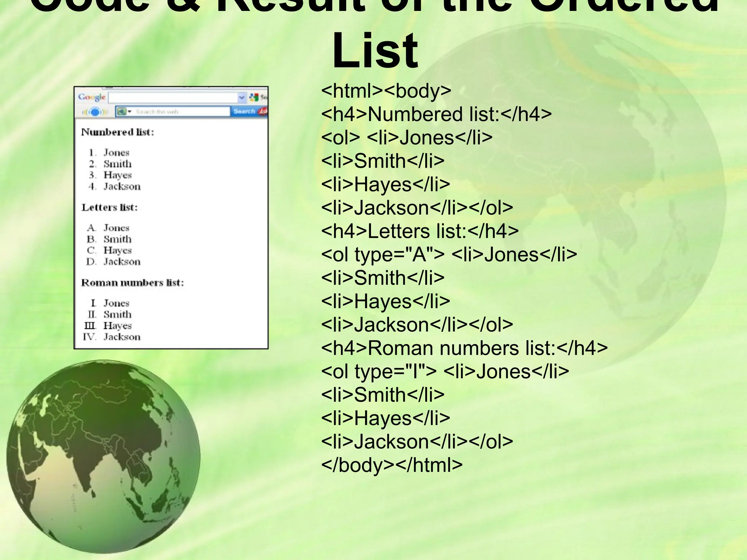747x560 pixels.
Task: Open the black arrow dropdown beside the green icon
Action: 129,112
